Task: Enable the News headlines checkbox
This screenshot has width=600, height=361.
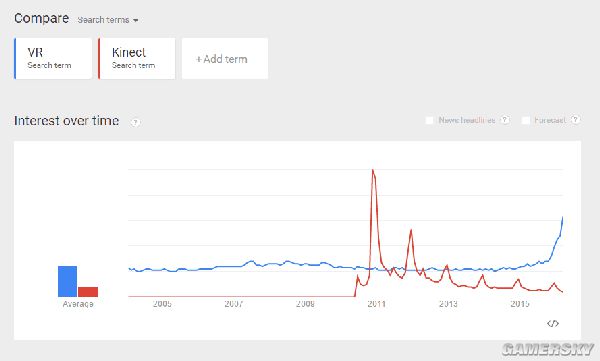Action: pos(429,120)
